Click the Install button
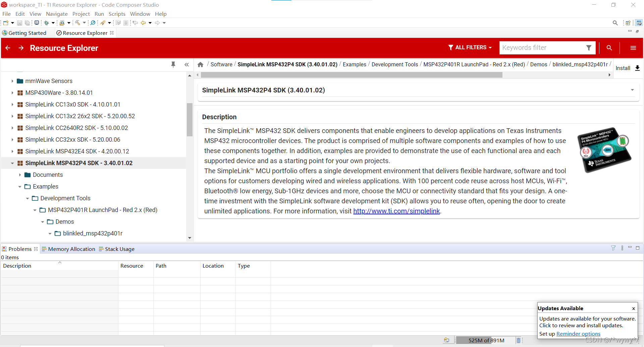The image size is (644, 347). click(x=628, y=68)
